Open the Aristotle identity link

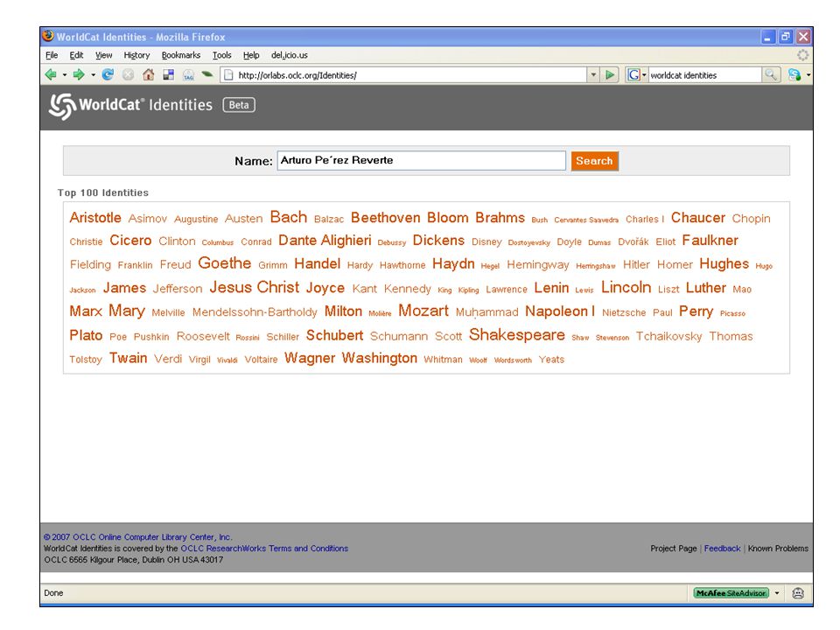click(x=95, y=218)
